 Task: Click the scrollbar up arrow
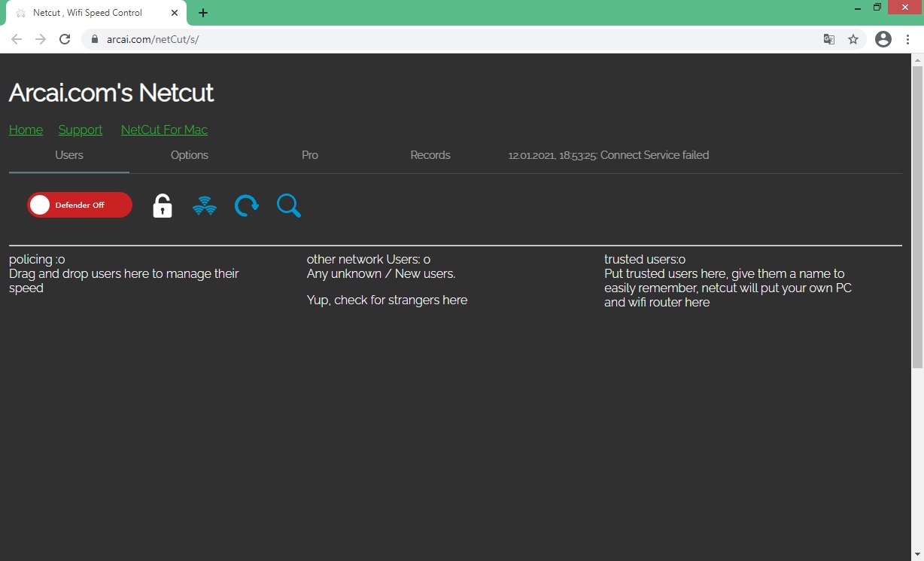tap(917, 59)
